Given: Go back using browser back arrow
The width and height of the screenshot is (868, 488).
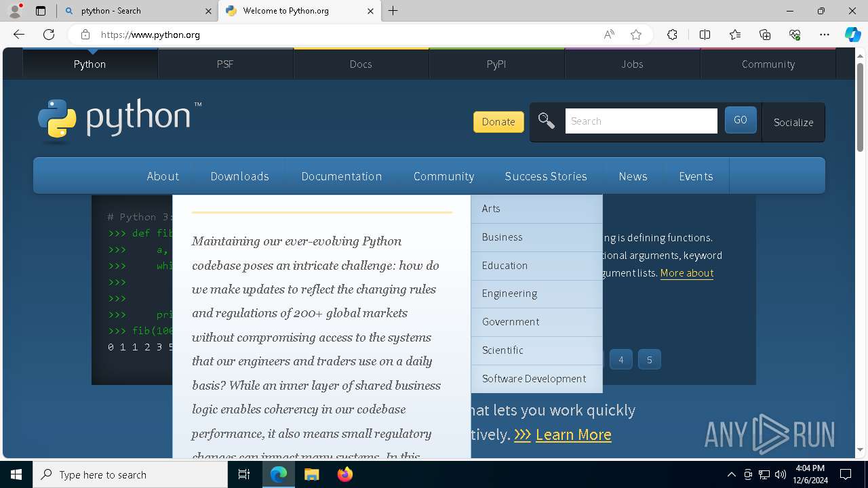Looking at the screenshot, I should (x=19, y=35).
